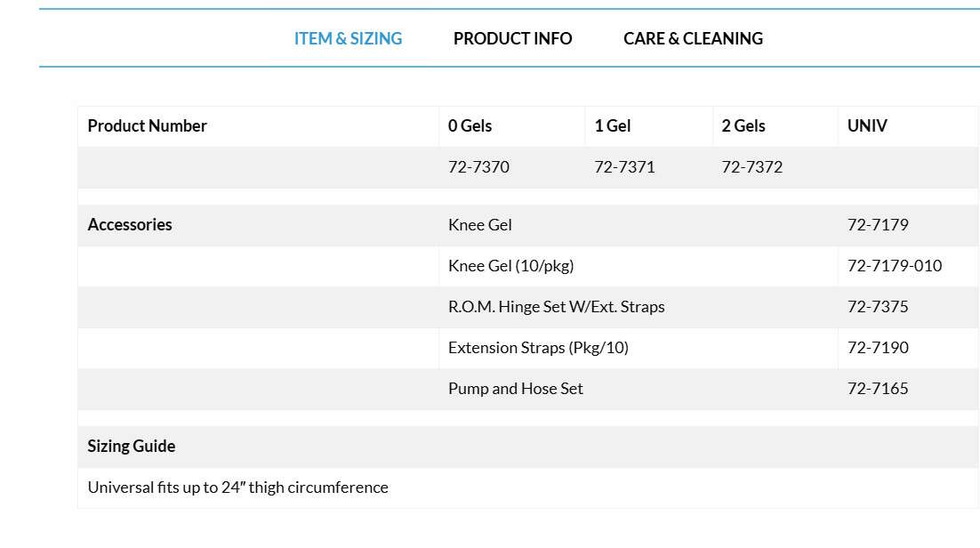
Task: Click the 2 Gels column header
Action: point(743,126)
